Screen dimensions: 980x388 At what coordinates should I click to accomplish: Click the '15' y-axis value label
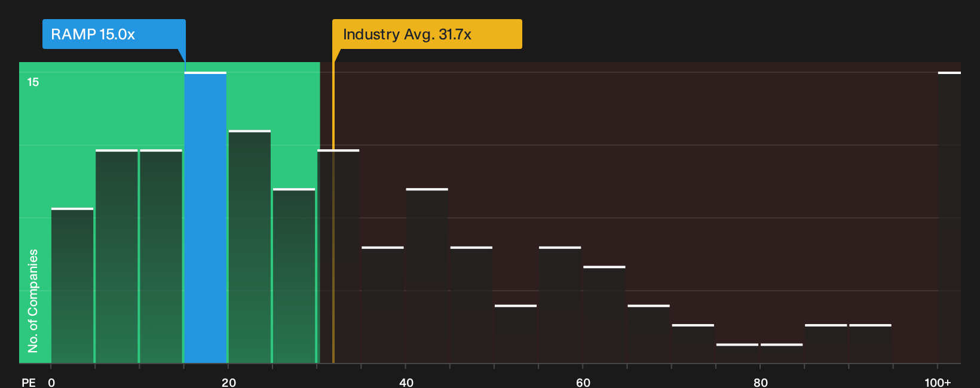coord(33,82)
